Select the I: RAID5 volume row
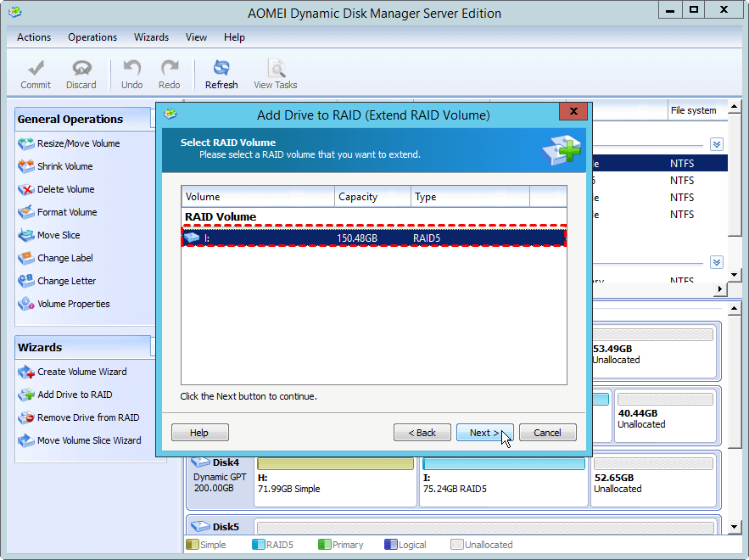The height and width of the screenshot is (560, 749). pyautogui.click(x=374, y=238)
